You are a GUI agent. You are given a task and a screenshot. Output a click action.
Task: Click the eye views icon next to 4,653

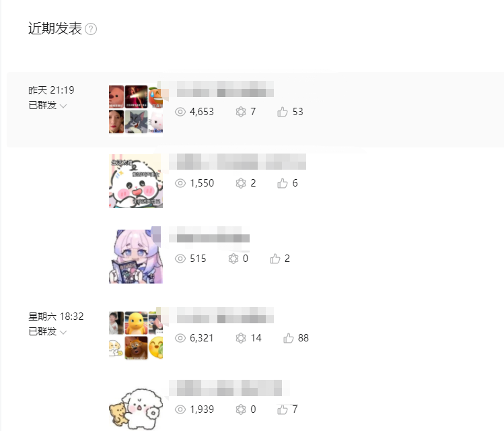click(x=180, y=112)
